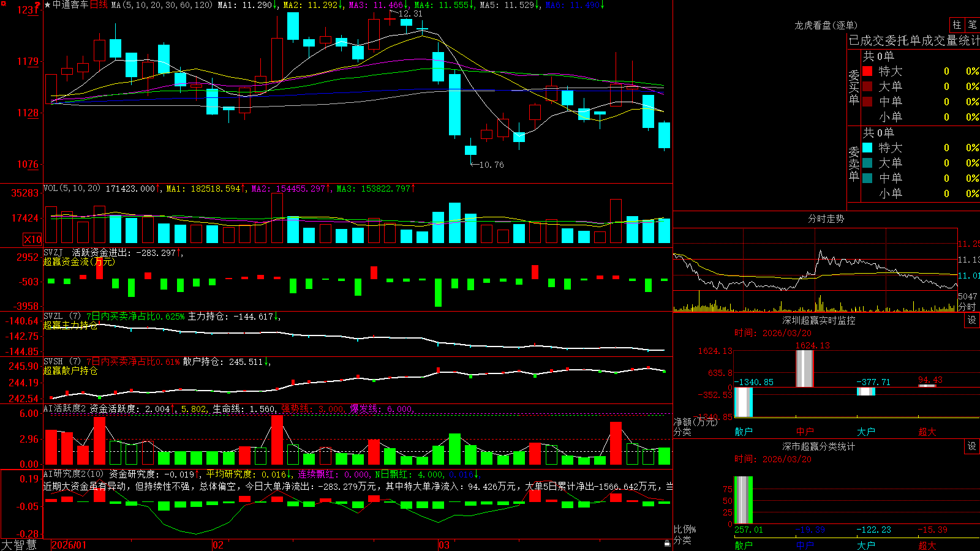Click the 委卖单 section label

point(854,163)
